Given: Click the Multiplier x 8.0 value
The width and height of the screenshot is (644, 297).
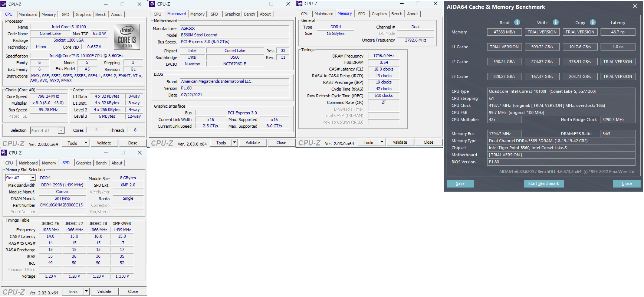Looking at the screenshot, I should click(x=48, y=103).
